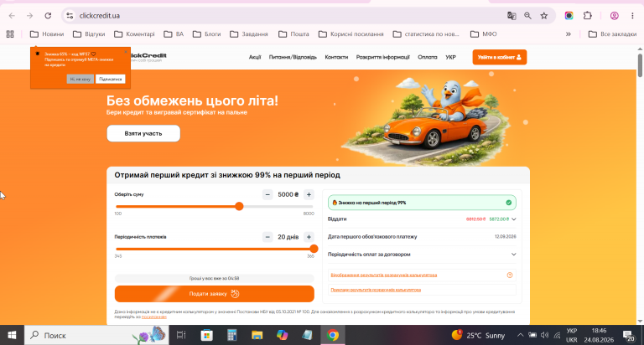Image resolution: width=644 pixels, height=345 pixels.
Task: Click the loan amount slider handle
Action: tap(239, 206)
